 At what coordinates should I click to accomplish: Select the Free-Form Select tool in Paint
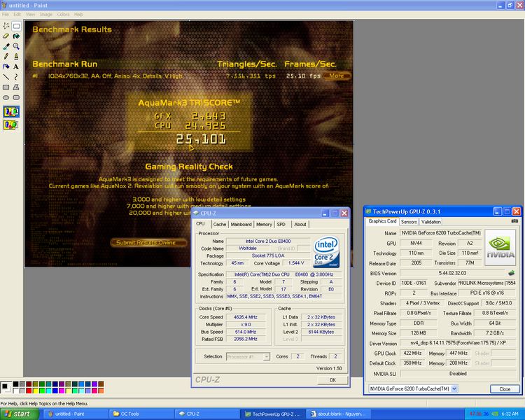pyautogui.click(x=6, y=26)
